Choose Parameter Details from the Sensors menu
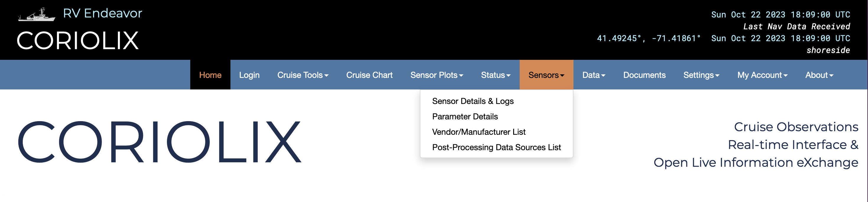 coord(465,116)
